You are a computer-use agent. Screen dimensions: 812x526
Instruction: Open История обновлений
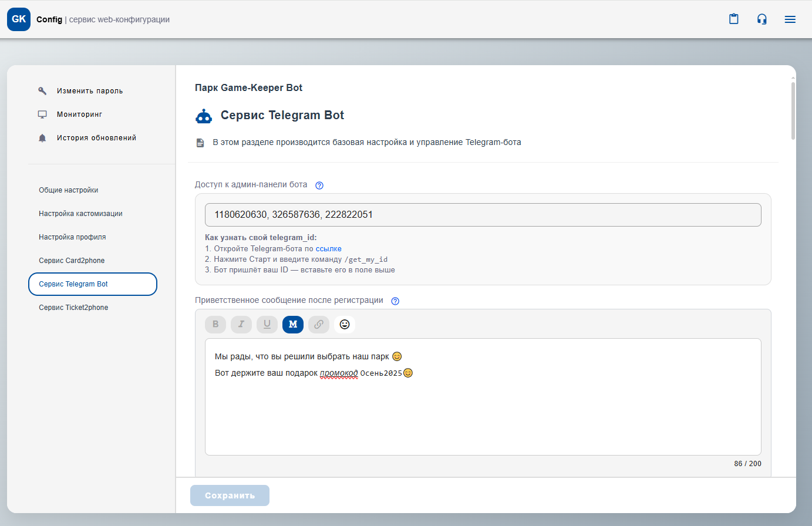point(96,138)
